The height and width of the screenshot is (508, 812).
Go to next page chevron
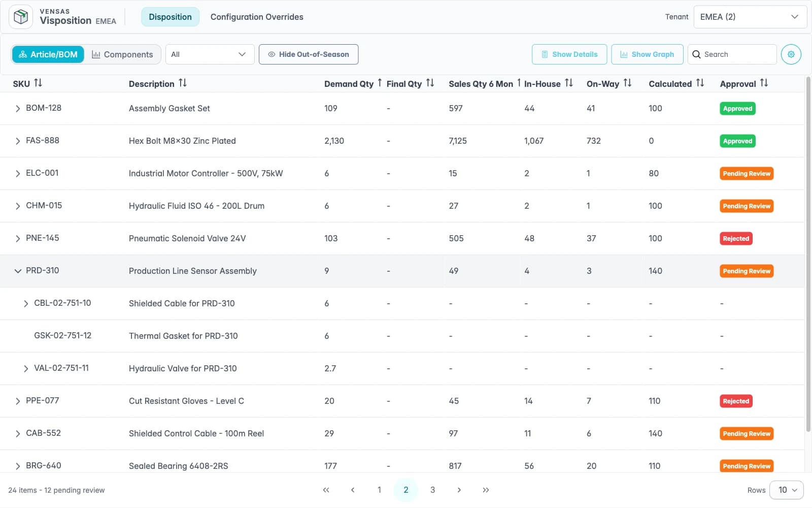459,490
